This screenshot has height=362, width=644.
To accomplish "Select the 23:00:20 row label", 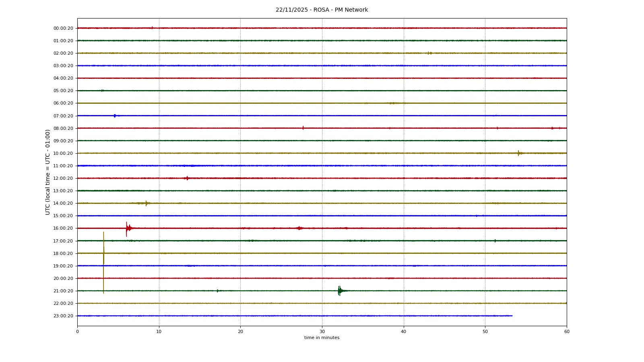I will point(63,316).
